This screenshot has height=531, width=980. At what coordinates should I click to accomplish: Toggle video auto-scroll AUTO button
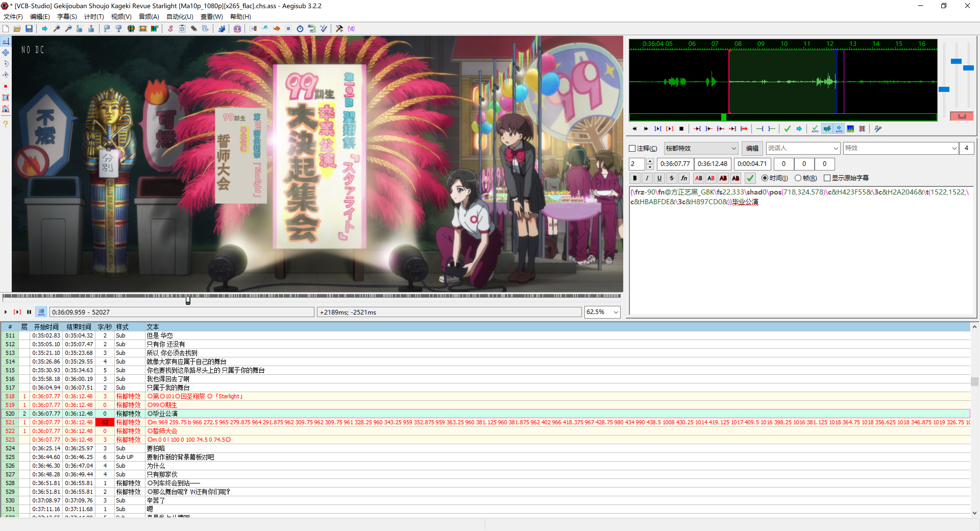(41, 312)
